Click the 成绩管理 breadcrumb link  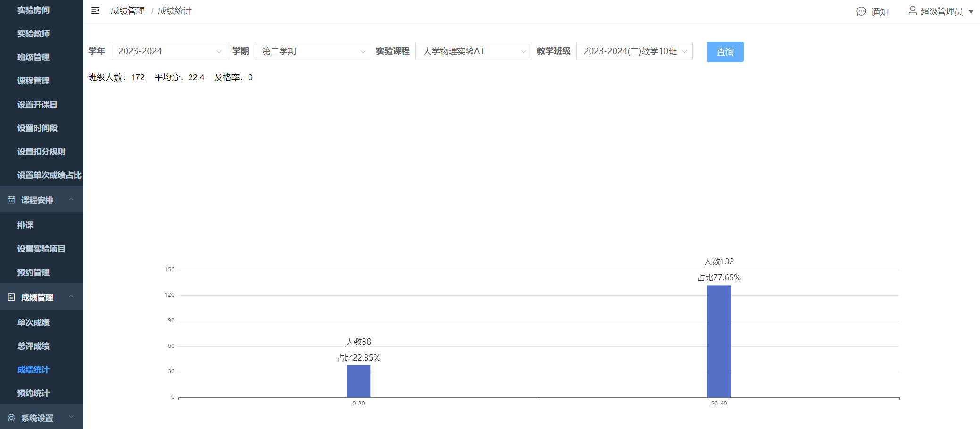[x=128, y=11]
